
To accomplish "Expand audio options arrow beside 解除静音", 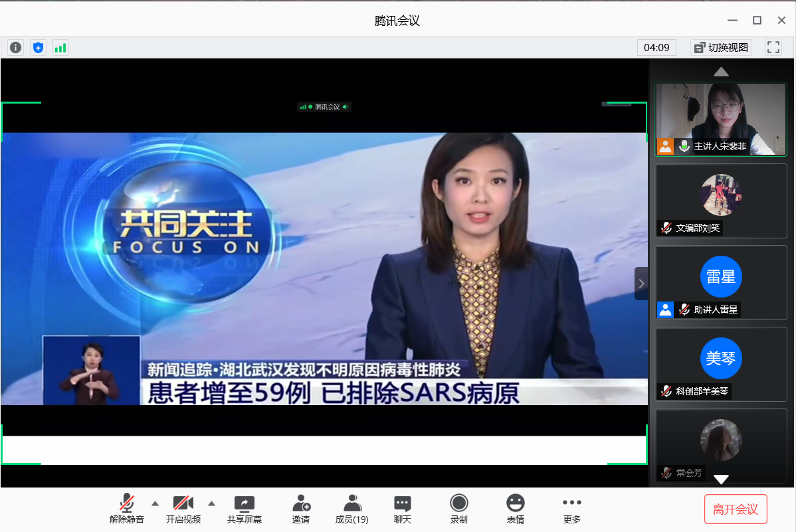I will 155,503.
